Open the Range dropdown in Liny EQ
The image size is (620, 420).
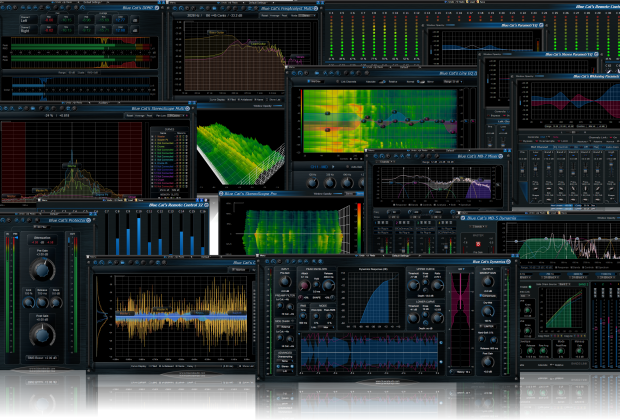[x=453, y=81]
